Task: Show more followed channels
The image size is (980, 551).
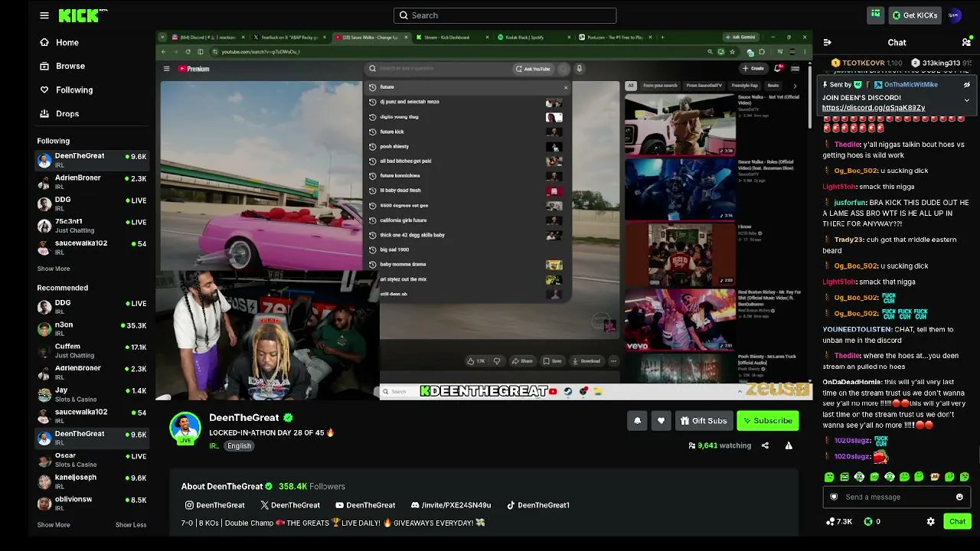Action: (54, 269)
